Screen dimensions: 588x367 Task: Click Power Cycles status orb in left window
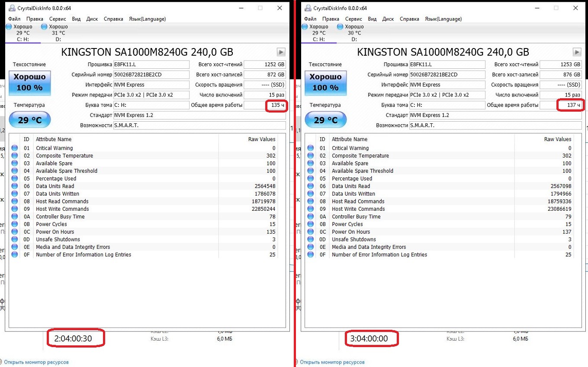15,224
